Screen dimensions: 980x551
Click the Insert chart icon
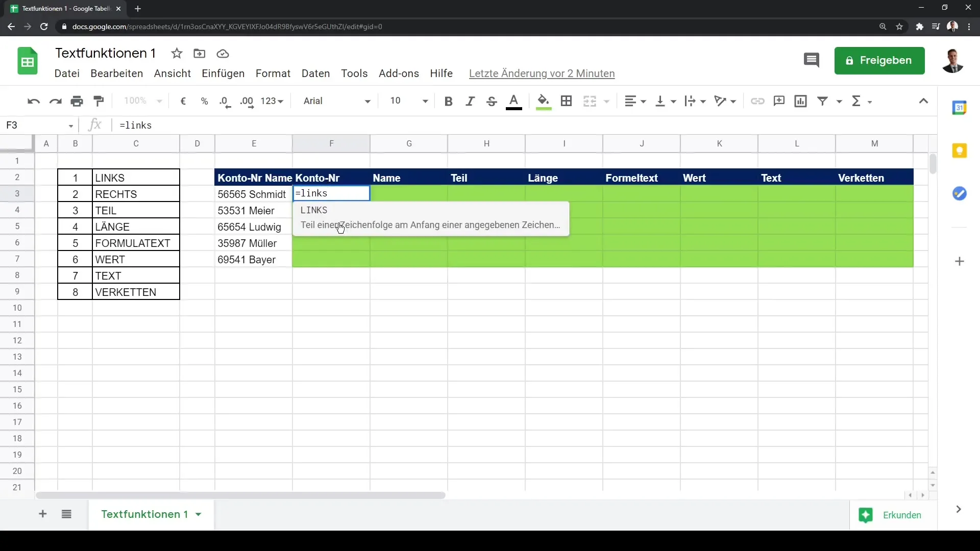coord(801,101)
